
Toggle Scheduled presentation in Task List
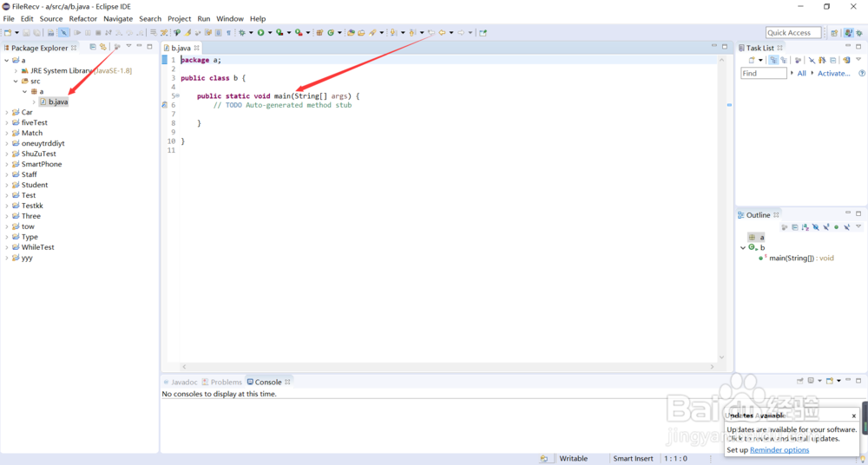784,60
